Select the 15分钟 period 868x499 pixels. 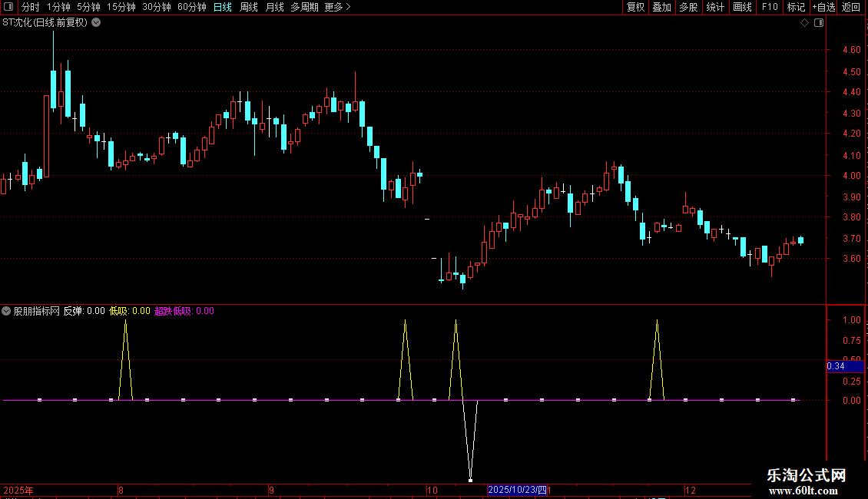pyautogui.click(x=121, y=7)
